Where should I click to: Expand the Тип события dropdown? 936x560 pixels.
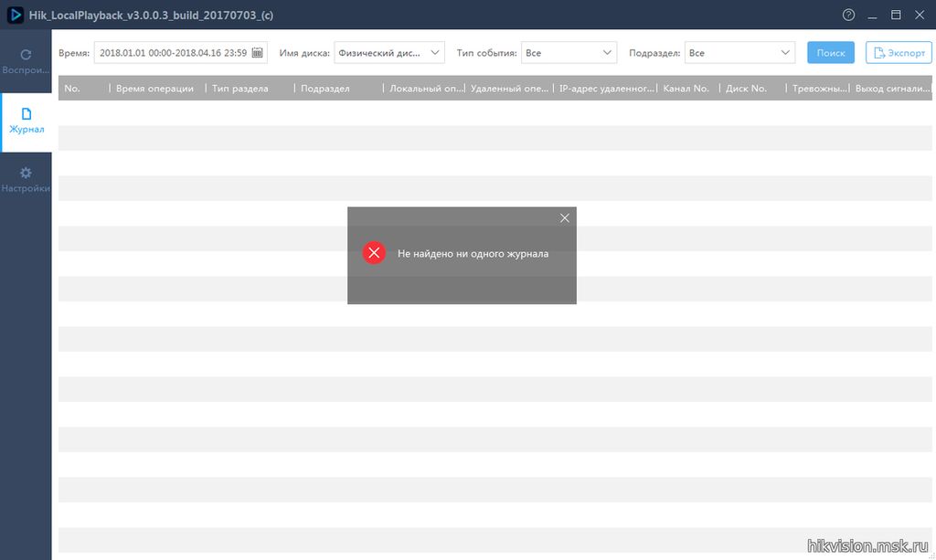click(569, 52)
